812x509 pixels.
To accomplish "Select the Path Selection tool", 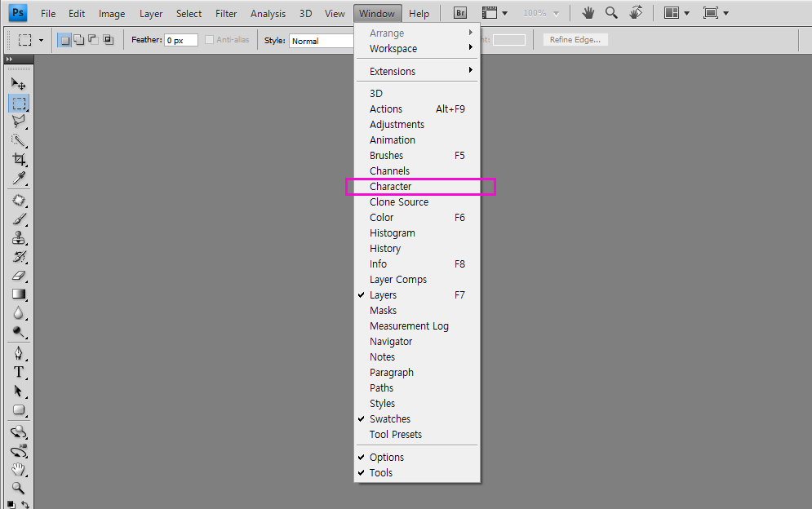I will 19,391.
